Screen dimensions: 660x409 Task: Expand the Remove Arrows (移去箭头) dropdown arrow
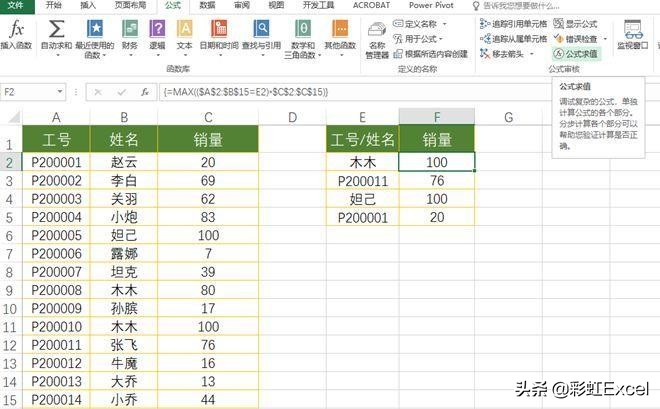pos(532,54)
